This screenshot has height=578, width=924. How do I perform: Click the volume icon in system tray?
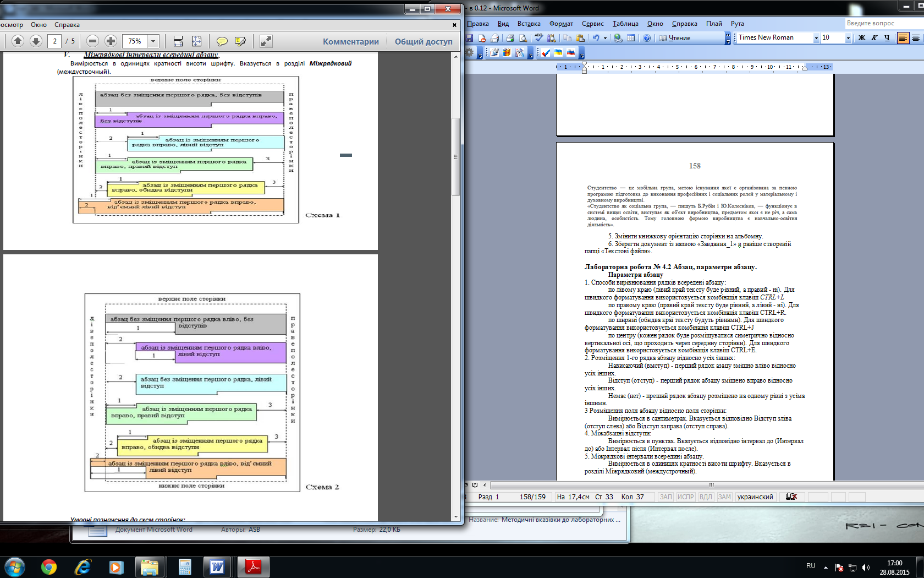pos(866,567)
